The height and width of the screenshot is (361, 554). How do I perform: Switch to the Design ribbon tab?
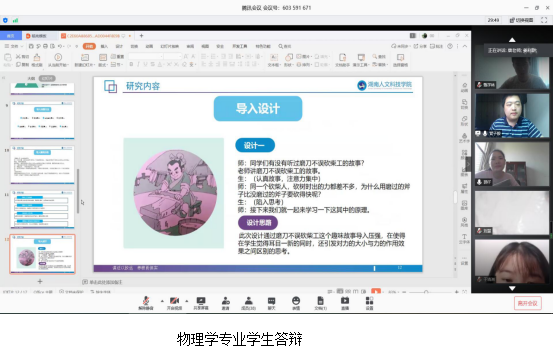click(x=119, y=46)
